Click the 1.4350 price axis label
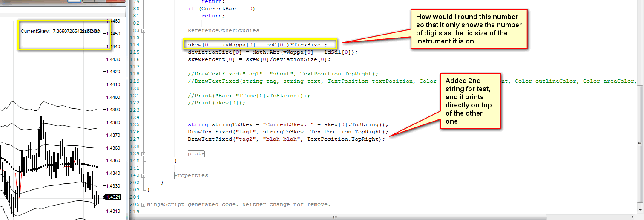Image resolution: width=644 pixels, height=220 pixels. click(x=113, y=161)
